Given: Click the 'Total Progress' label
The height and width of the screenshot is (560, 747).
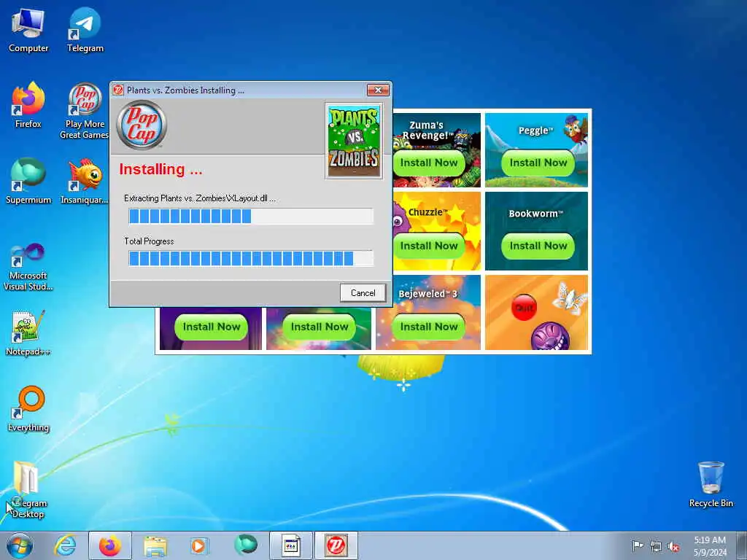Looking at the screenshot, I should (x=149, y=241).
